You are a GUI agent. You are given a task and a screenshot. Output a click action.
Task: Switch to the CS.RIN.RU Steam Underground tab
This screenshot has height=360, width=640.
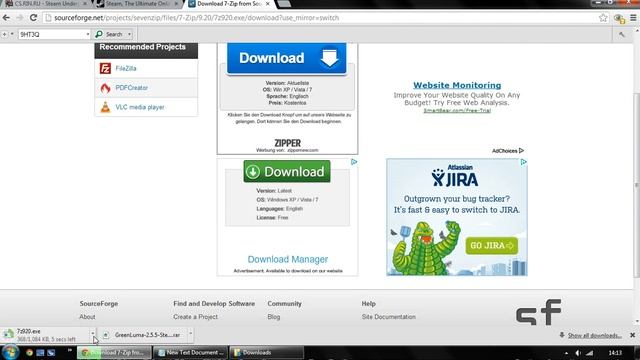(45, 4)
